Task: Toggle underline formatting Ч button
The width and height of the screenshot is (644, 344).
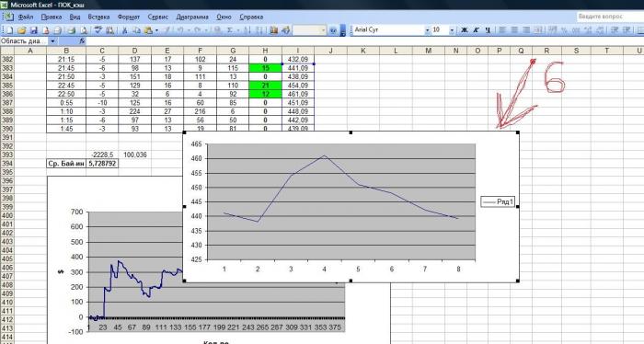Action: pyautogui.click(x=488, y=30)
